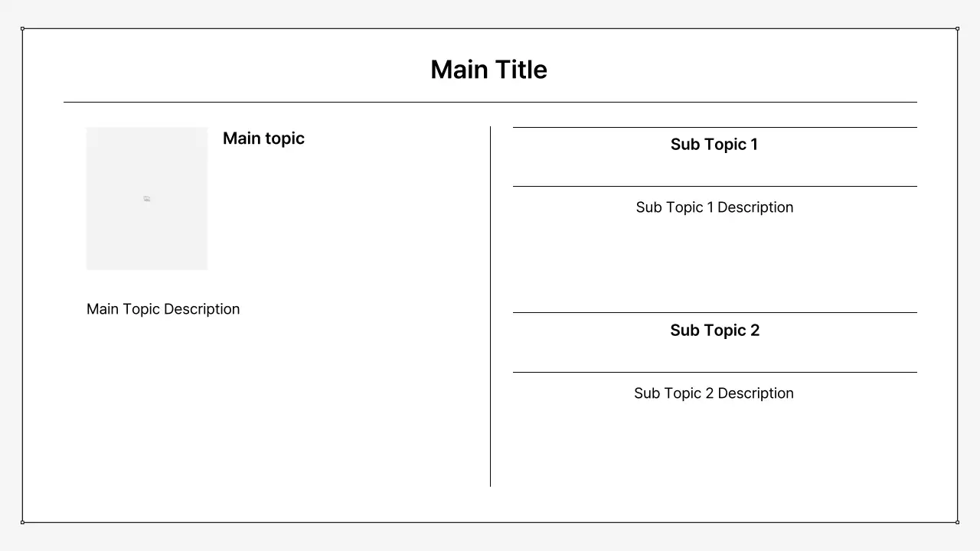Click the frame's top-left corner handle
The height and width of the screenshot is (551, 980).
point(22,28)
